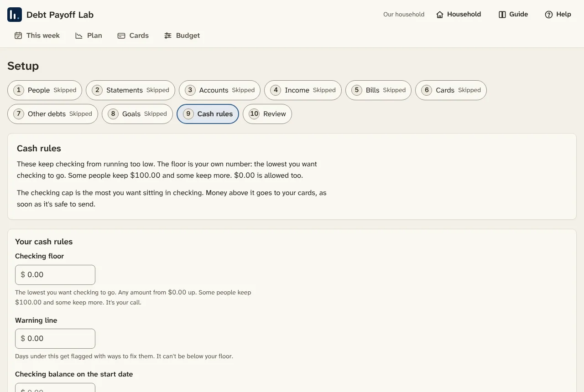Click the Checking floor label
The image size is (584, 392).
pyautogui.click(x=39, y=256)
